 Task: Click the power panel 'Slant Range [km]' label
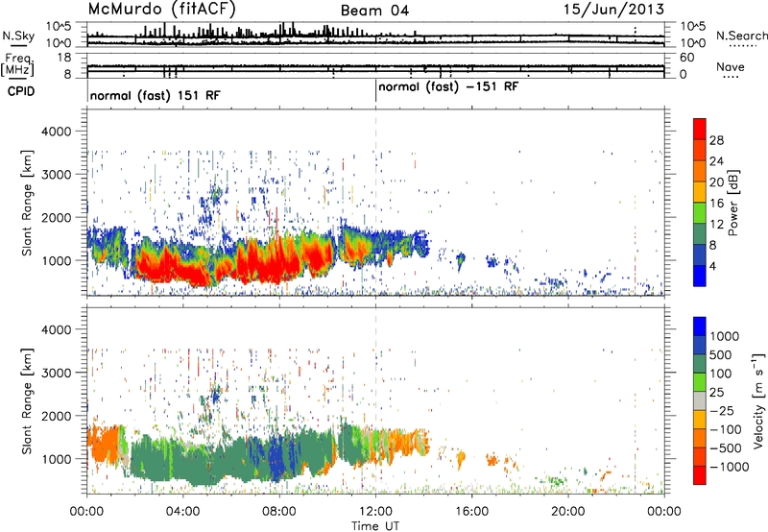point(27,203)
